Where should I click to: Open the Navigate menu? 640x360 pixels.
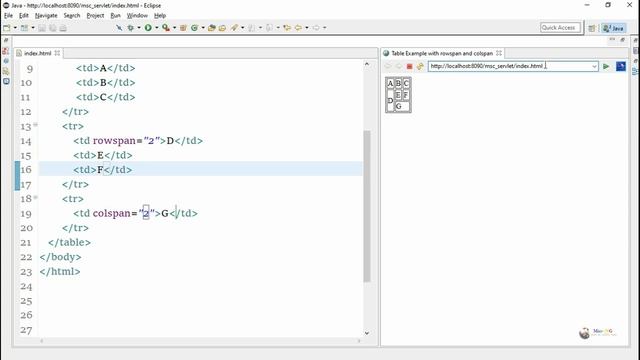click(46, 16)
